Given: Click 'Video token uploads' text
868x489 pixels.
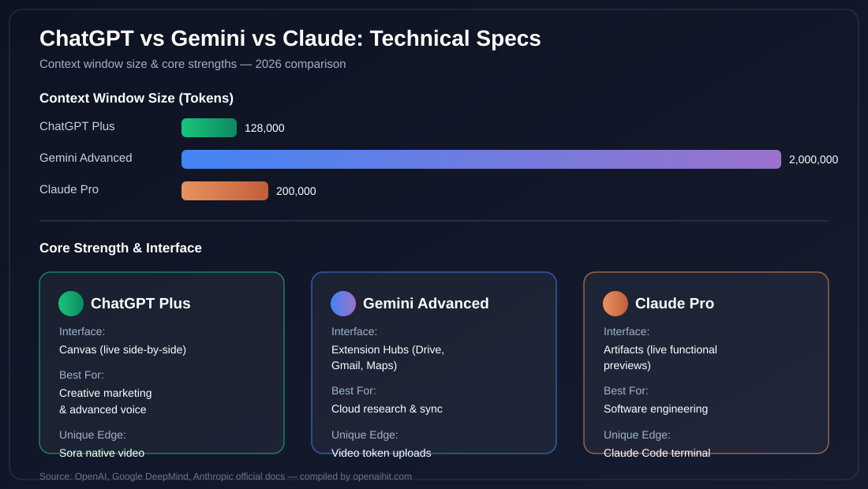Looking at the screenshot, I should pos(381,454).
